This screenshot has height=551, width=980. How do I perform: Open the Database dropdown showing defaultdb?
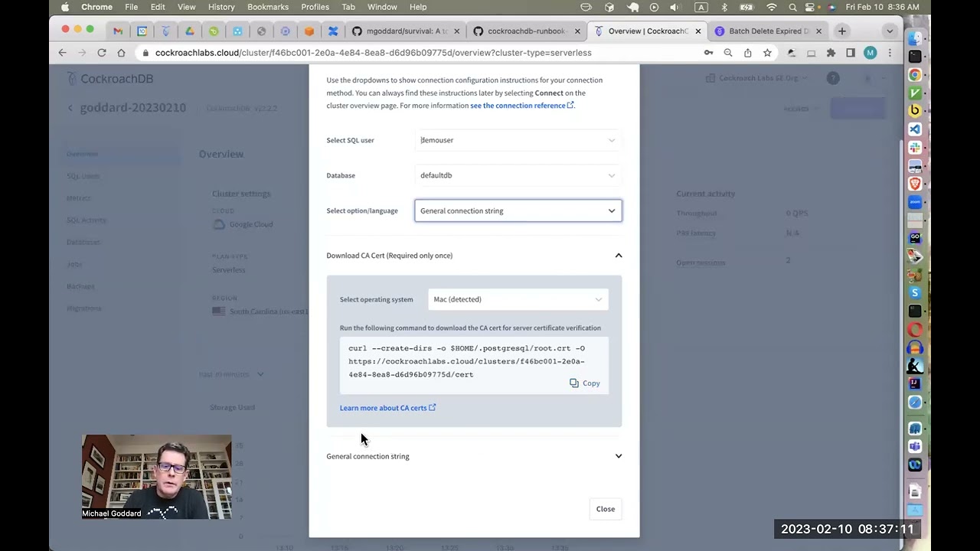tap(518, 175)
